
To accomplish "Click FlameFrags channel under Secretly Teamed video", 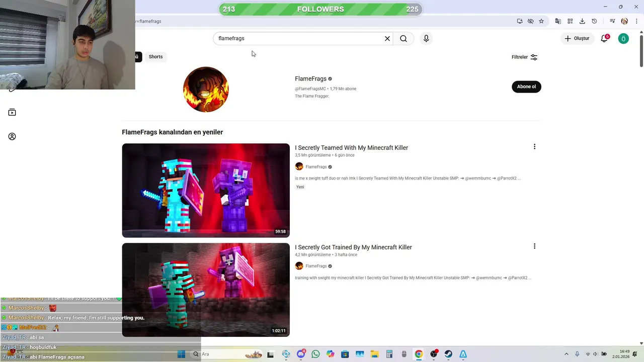I will [316, 167].
